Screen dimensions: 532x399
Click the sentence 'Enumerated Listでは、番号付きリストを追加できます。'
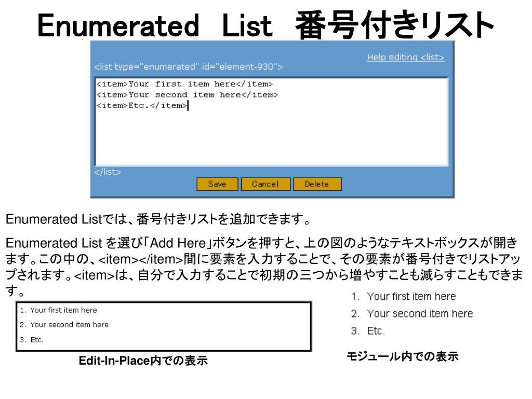pos(158,219)
